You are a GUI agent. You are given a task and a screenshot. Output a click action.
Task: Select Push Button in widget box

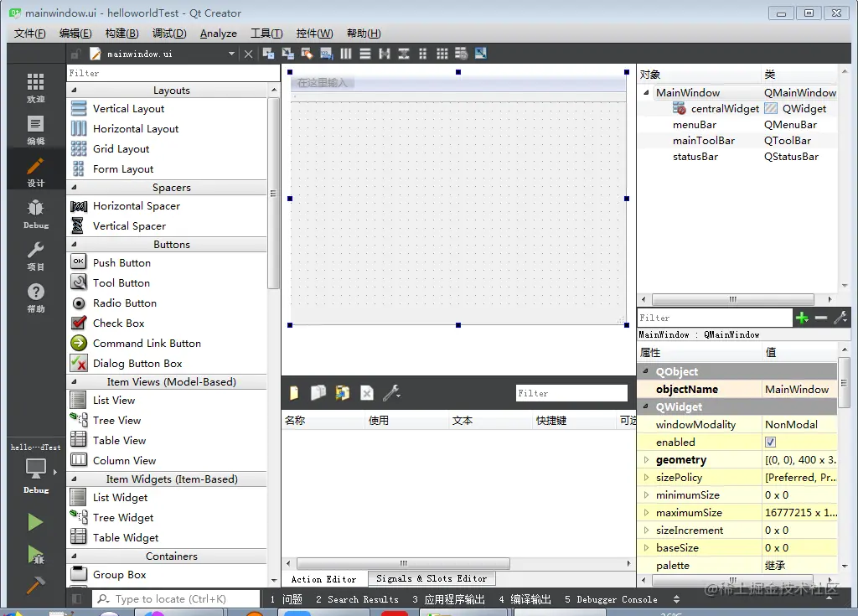click(121, 263)
